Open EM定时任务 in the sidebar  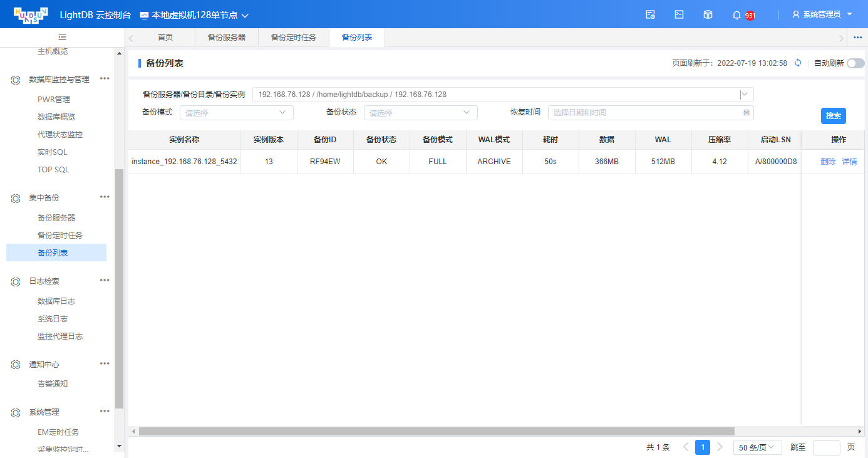(x=58, y=432)
